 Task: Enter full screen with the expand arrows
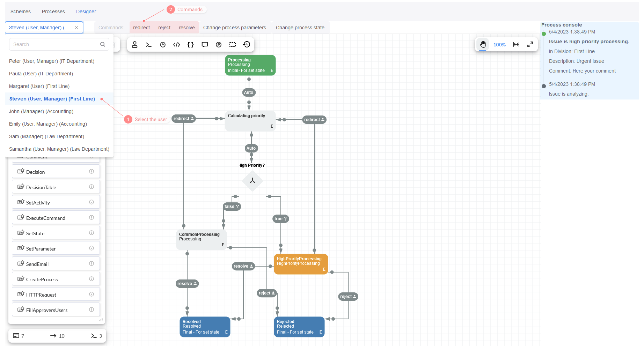(530, 45)
